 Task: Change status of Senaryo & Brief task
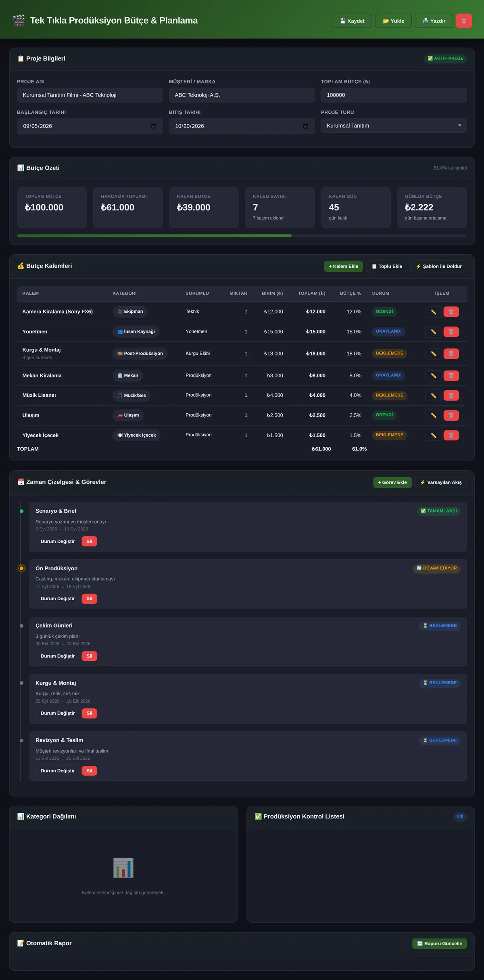pyautogui.click(x=58, y=542)
